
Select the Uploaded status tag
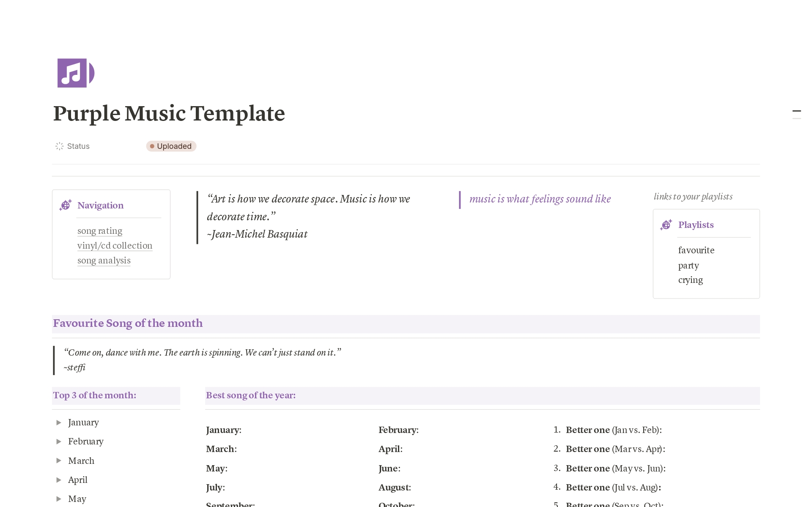point(171,146)
